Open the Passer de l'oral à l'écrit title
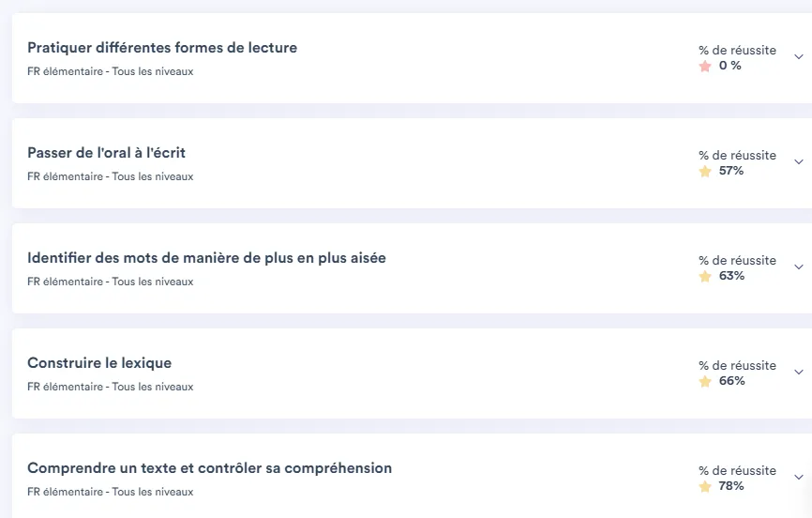Screen dimensions: 812x518 coord(106,153)
